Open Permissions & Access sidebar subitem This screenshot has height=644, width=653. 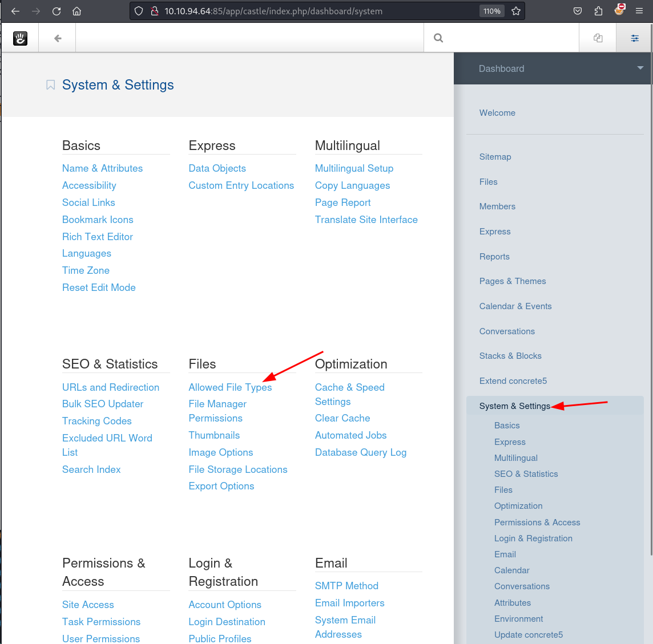pyautogui.click(x=537, y=523)
